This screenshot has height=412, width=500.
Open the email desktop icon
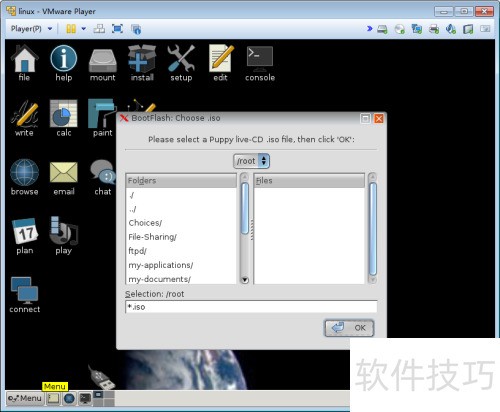(x=63, y=177)
